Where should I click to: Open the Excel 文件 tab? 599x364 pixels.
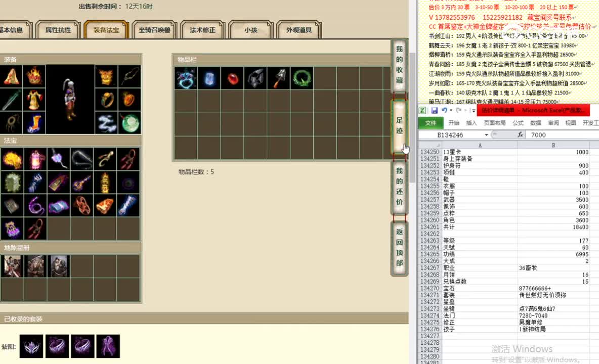tap(431, 123)
